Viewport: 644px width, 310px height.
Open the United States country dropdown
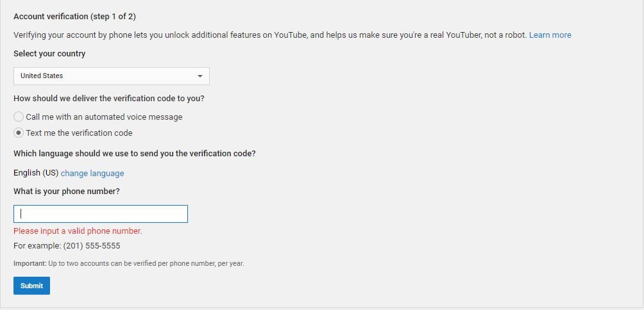click(x=112, y=76)
